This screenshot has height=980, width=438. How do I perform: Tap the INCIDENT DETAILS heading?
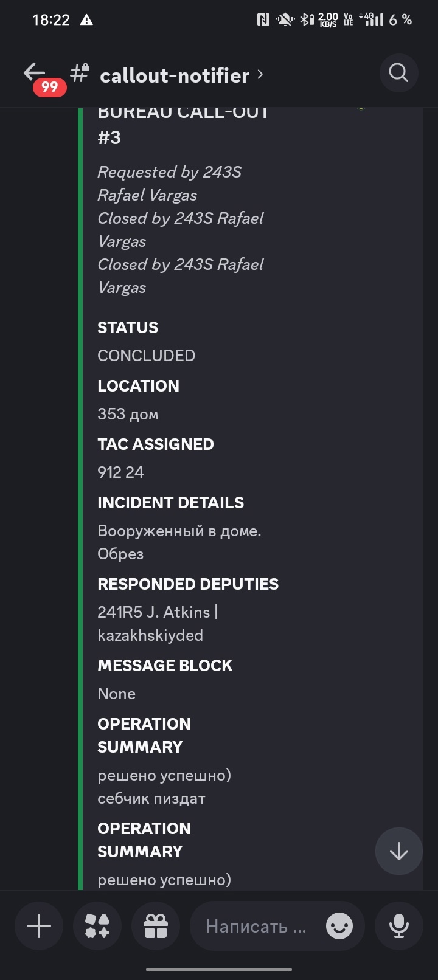click(170, 503)
